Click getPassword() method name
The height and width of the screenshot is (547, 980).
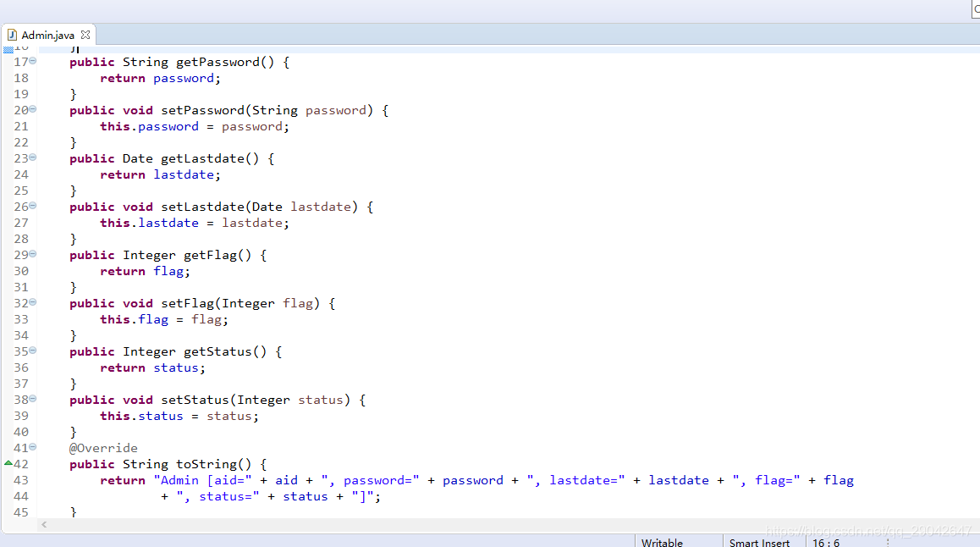tap(225, 62)
